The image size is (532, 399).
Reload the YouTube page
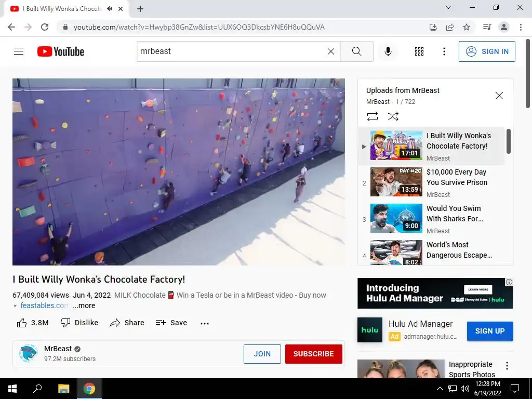[x=45, y=27]
